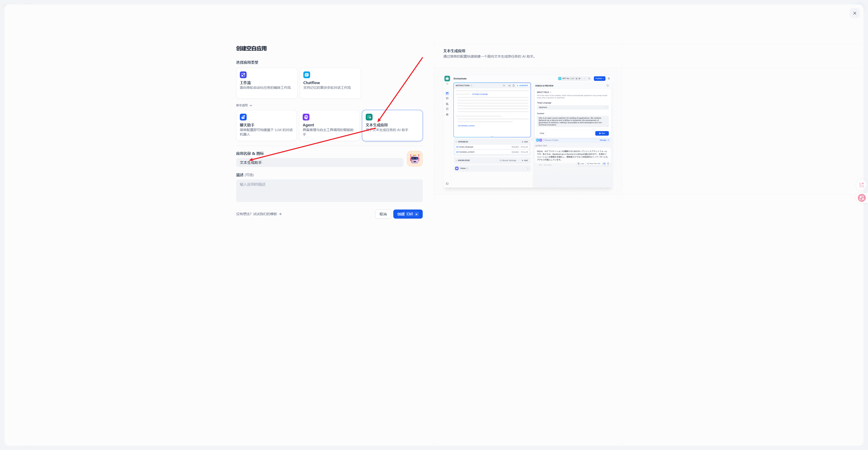Change the robot app icon
The height and width of the screenshot is (450, 868).
[x=415, y=159]
